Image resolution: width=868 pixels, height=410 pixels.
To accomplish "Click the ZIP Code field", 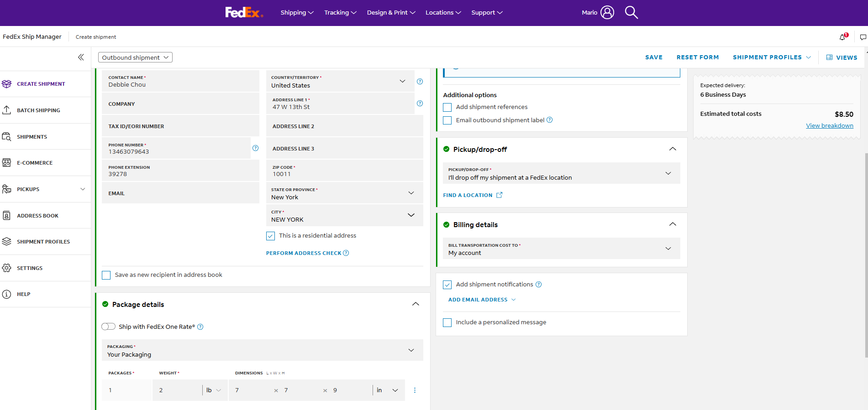I will point(345,171).
